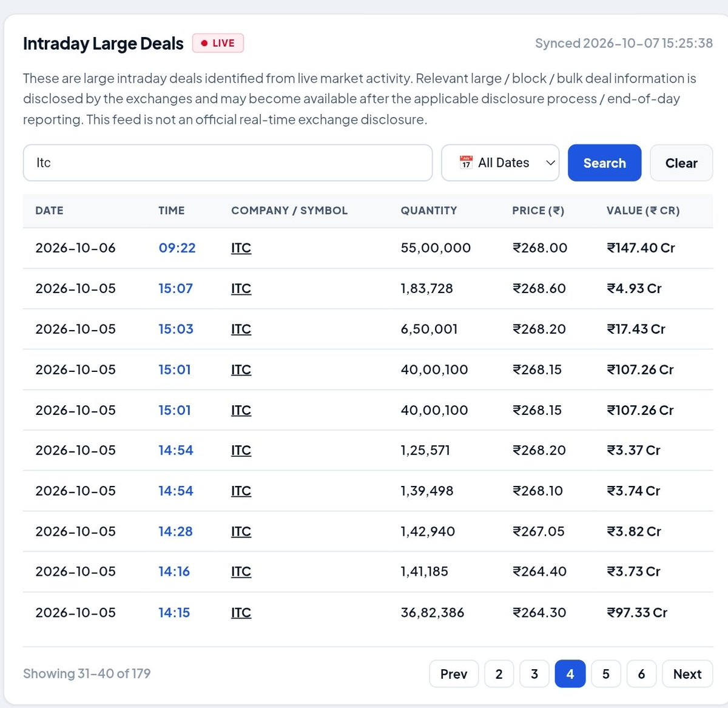The width and height of the screenshot is (728, 708).
Task: Jump to page 5
Action: [x=606, y=674]
